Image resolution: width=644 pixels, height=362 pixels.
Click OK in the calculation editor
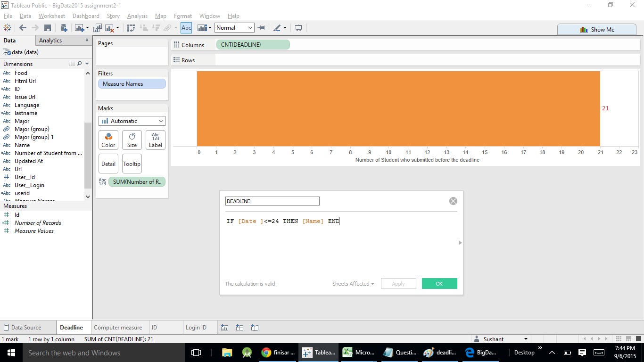click(439, 284)
